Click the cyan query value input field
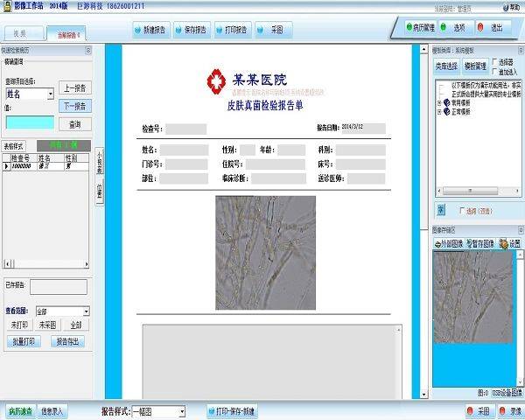This screenshot has height=420, width=525. coord(31,123)
